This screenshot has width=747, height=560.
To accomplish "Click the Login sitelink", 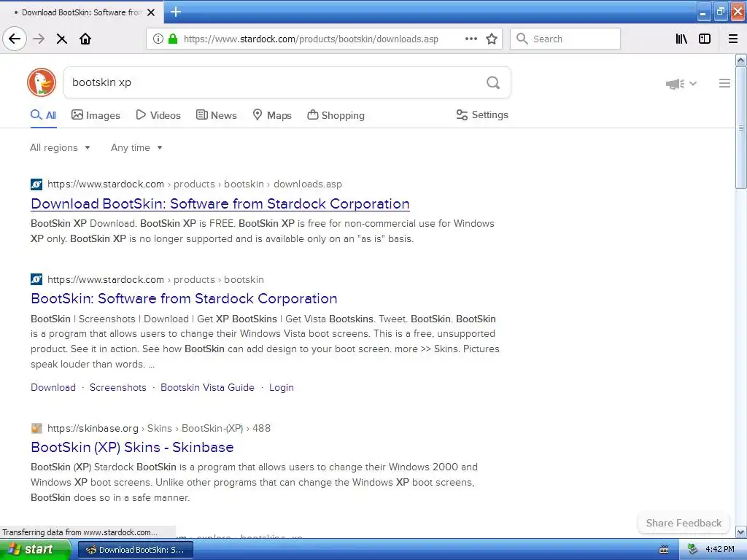I will pos(281,388).
